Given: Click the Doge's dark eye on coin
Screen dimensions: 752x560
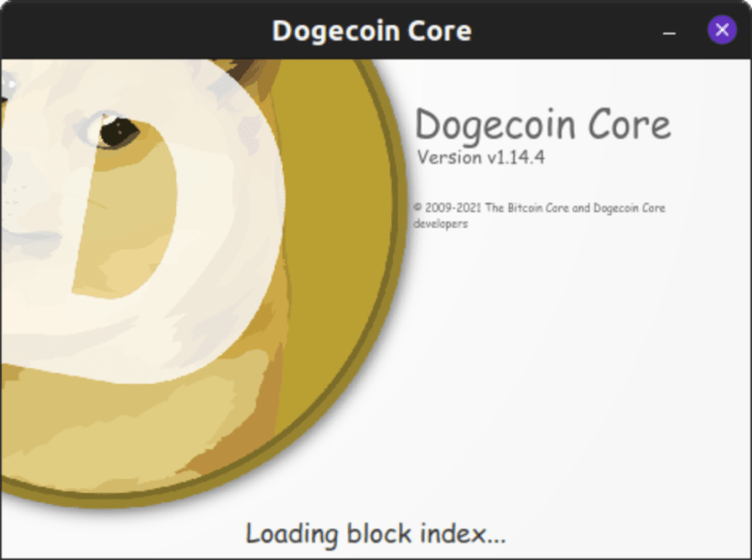Looking at the screenshot, I should [x=118, y=132].
